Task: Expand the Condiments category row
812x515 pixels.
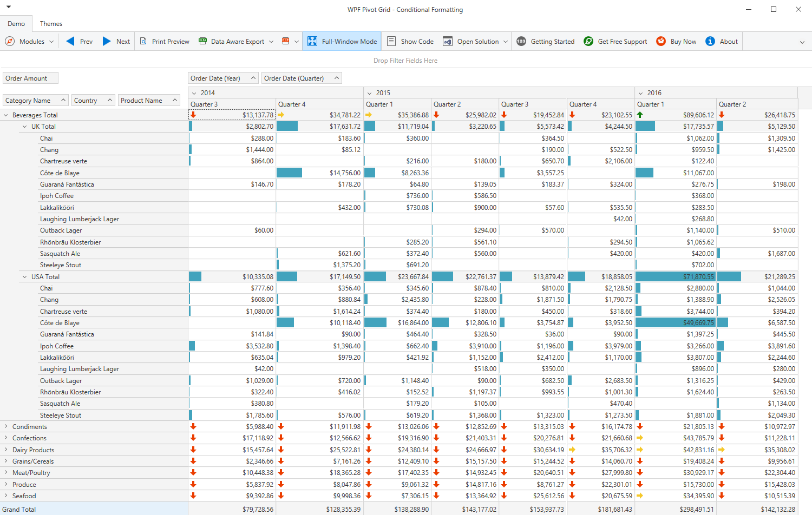Action: click(6, 427)
